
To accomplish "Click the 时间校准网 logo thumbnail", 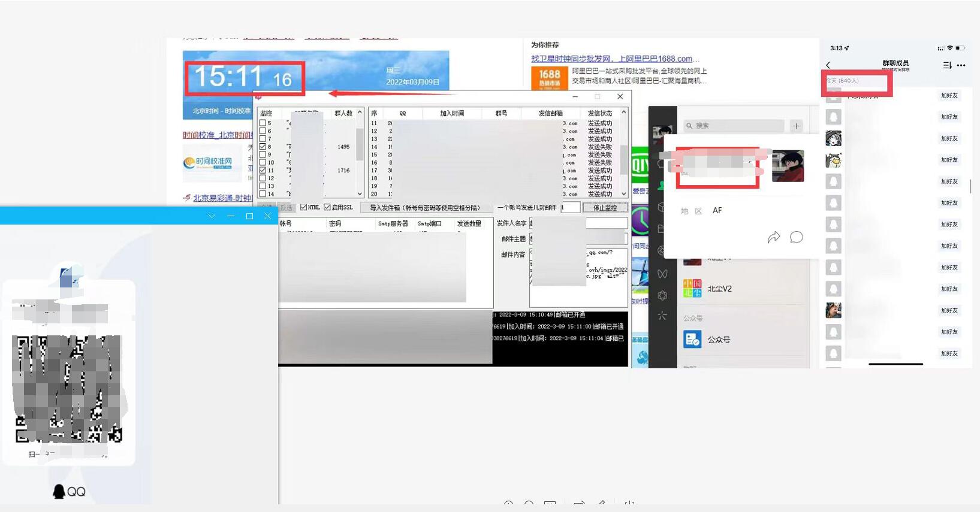I will [x=212, y=162].
